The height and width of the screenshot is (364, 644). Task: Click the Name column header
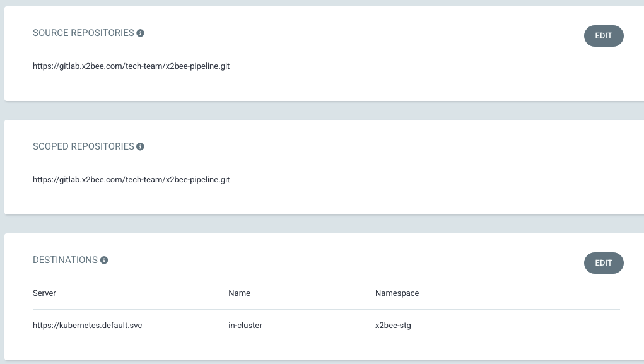(x=239, y=293)
